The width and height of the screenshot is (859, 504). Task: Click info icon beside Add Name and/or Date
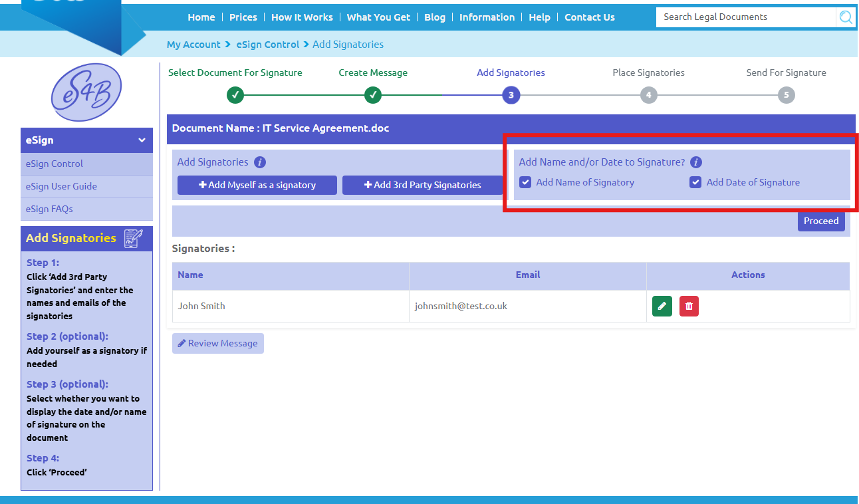click(x=696, y=162)
